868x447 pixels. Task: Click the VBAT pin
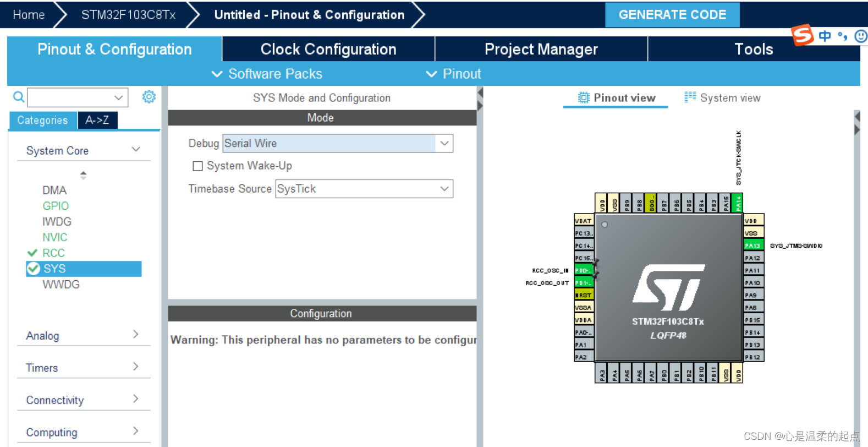(584, 221)
